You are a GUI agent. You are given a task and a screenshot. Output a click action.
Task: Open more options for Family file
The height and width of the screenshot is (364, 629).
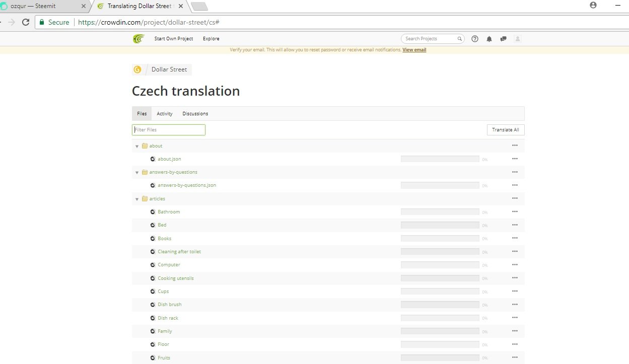515,331
